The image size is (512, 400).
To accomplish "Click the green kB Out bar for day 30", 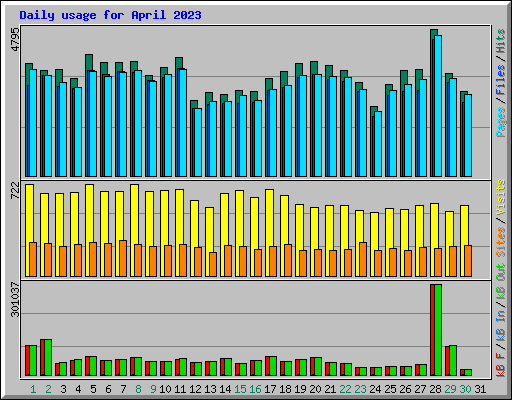I will click(468, 373).
